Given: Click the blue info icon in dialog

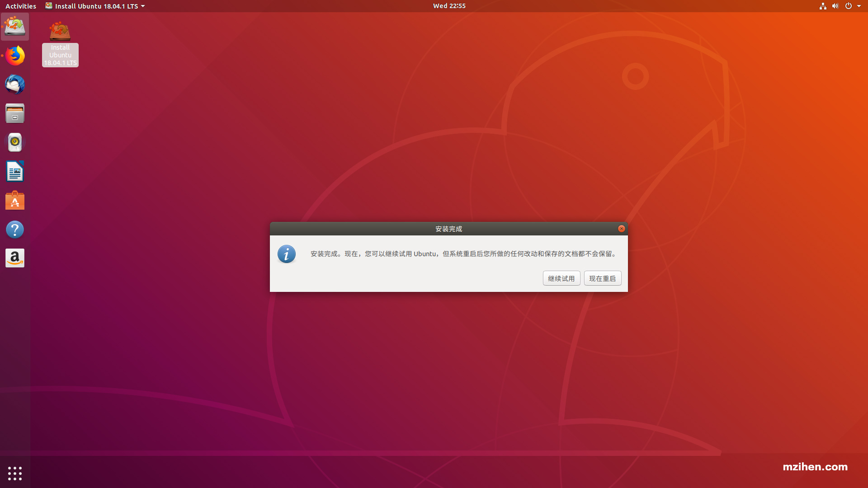Looking at the screenshot, I should click(x=287, y=254).
